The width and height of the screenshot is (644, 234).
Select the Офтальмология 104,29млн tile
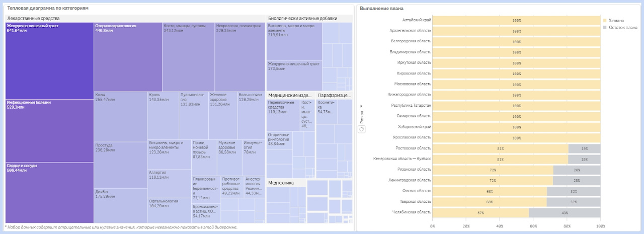click(169, 210)
